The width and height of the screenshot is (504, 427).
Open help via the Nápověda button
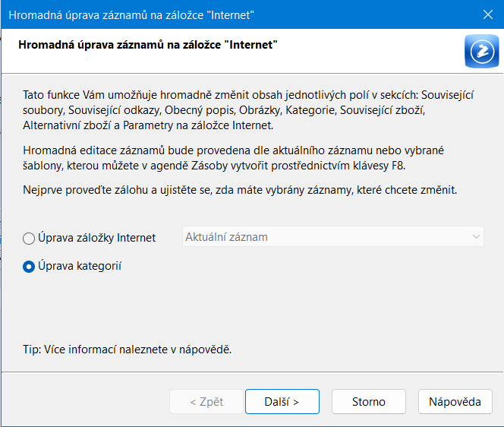coord(455,401)
